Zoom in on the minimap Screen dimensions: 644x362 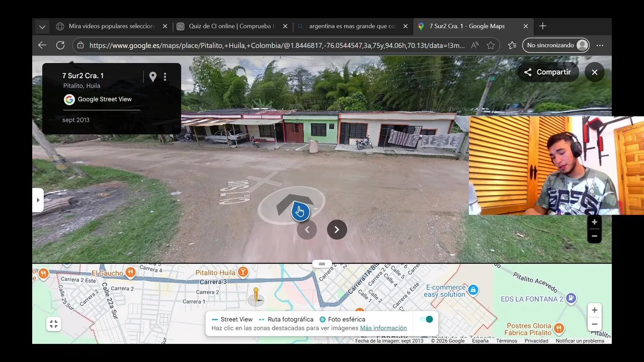594,310
